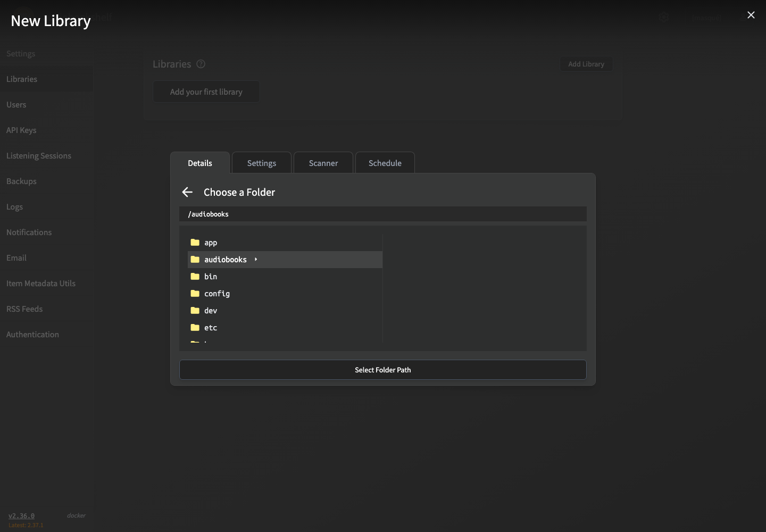The height and width of the screenshot is (532, 766).
Task: Open the help icon next to Libraries heading
Action: point(201,64)
